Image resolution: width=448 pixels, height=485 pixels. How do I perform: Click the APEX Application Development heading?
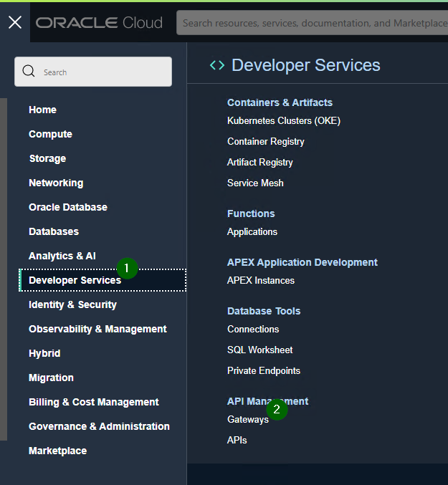click(302, 263)
